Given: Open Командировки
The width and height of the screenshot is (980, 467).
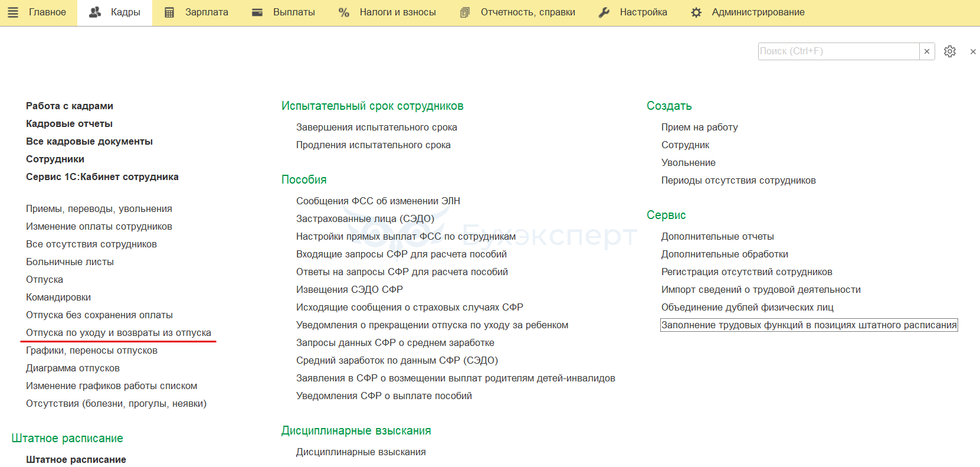Looking at the screenshot, I should (58, 298).
